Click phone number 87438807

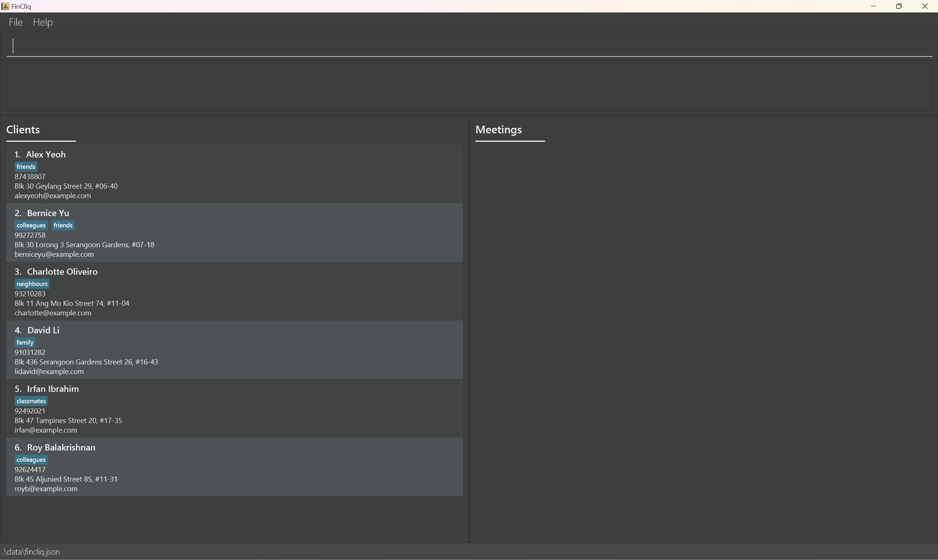pos(30,177)
